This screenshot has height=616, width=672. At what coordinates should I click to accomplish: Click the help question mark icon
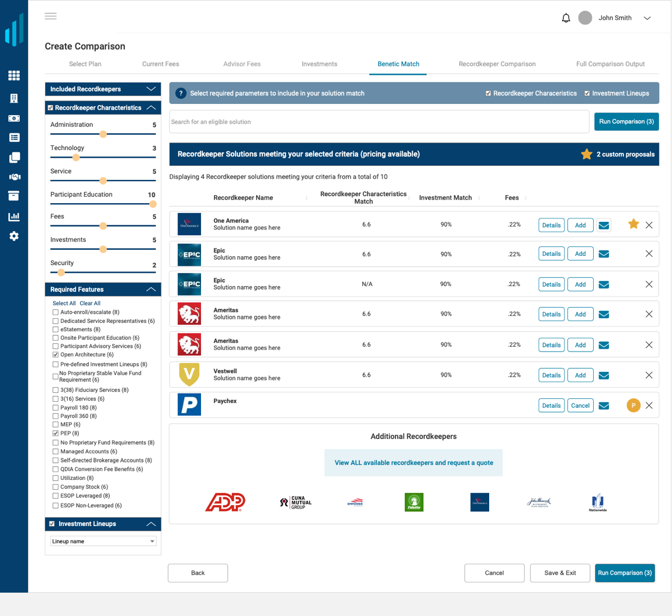pyautogui.click(x=181, y=93)
